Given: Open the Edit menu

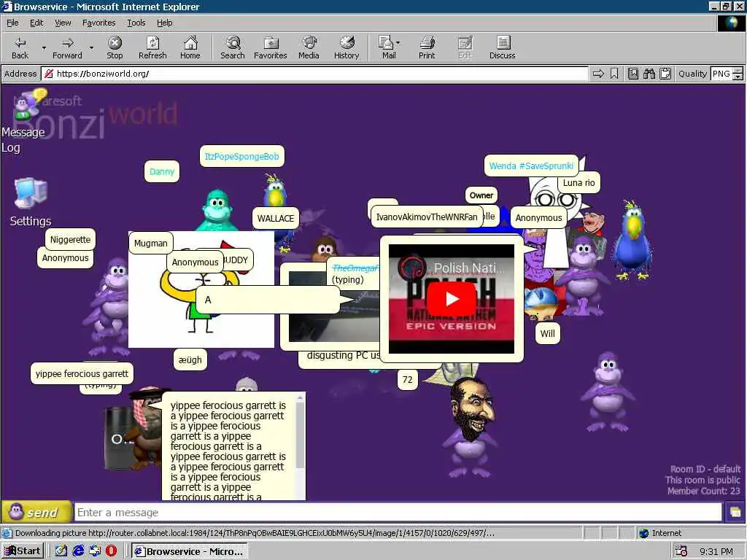Looking at the screenshot, I should (x=36, y=23).
